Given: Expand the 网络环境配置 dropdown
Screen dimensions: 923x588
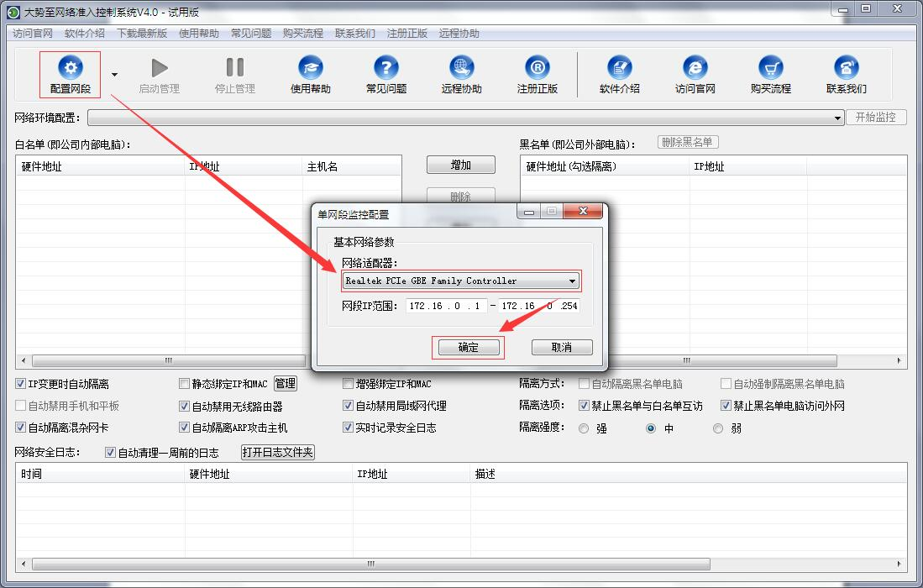Looking at the screenshot, I should [x=837, y=118].
